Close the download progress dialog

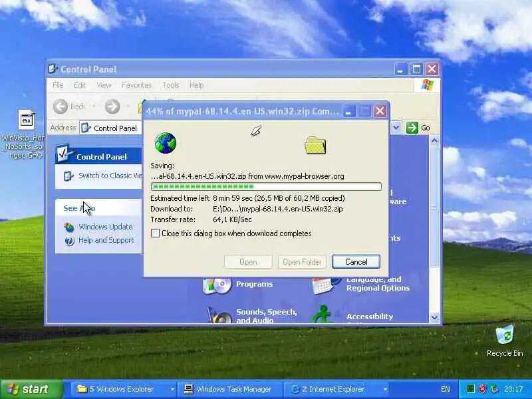tap(380, 111)
